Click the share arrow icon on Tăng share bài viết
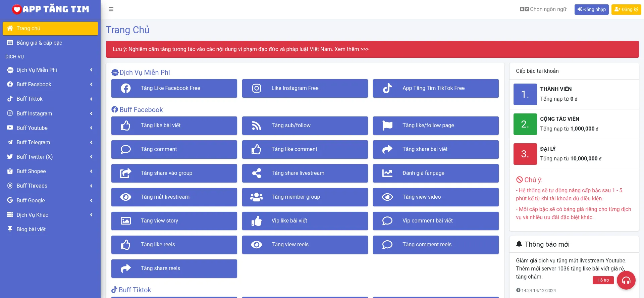This screenshot has width=644, height=298. coord(387,149)
